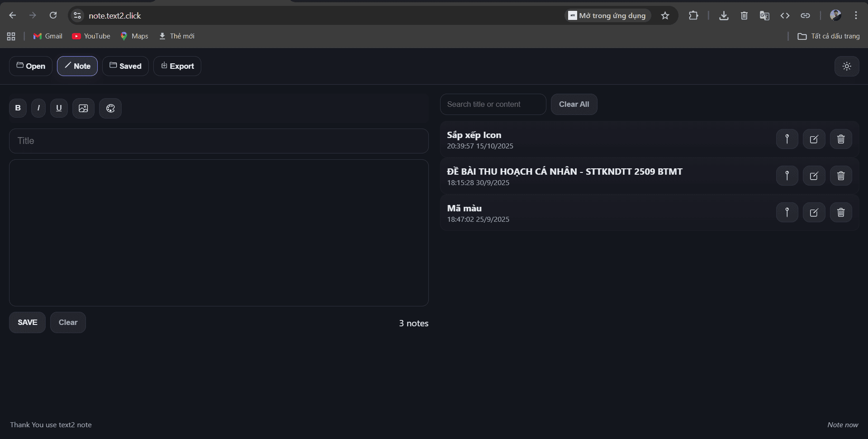Pin the "Mã màu" note
Viewport: 868px width, 439px height.
[787, 212]
